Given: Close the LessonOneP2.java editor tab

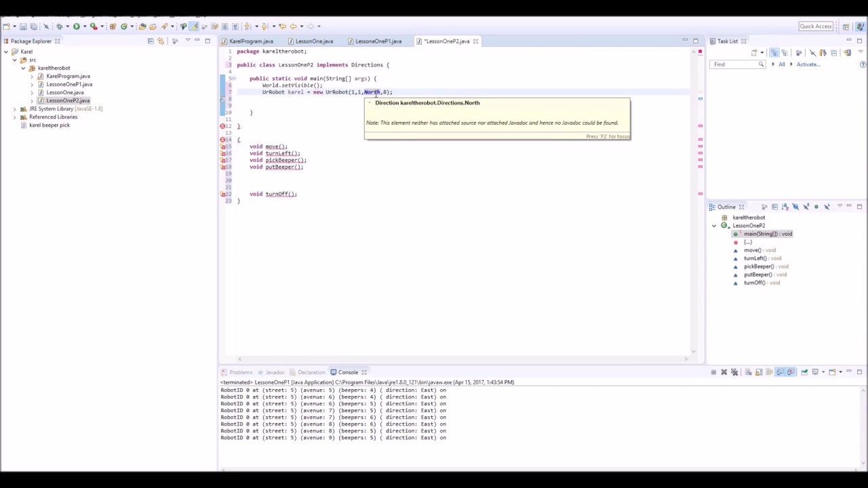Looking at the screenshot, I should pyautogui.click(x=475, y=41).
